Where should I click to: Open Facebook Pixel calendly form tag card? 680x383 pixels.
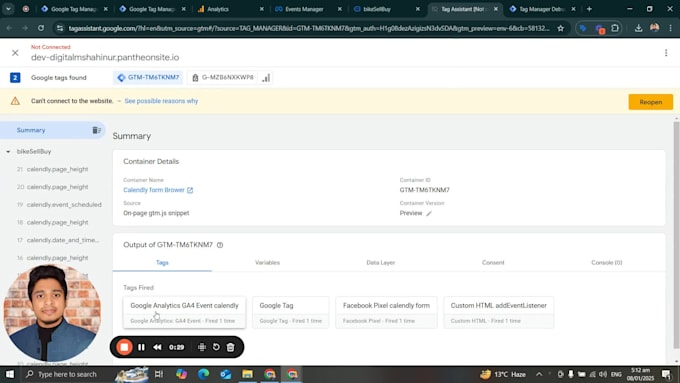pyautogui.click(x=386, y=312)
